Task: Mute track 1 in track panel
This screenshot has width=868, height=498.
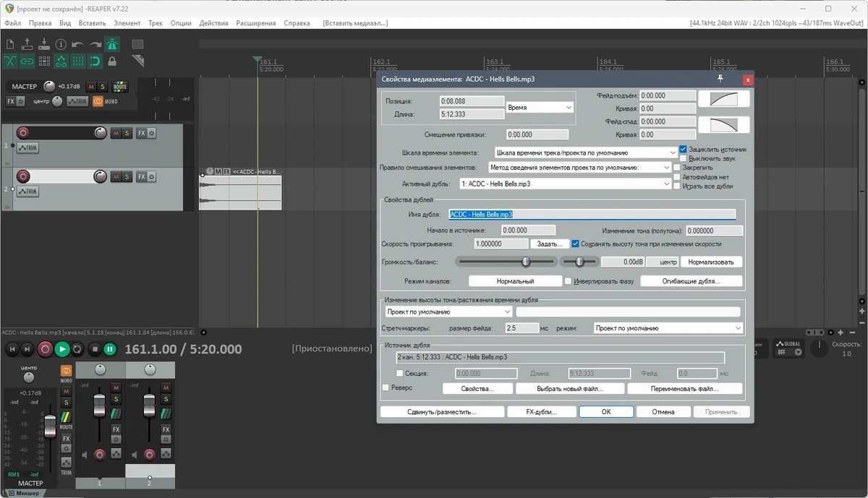Action: click(x=115, y=133)
